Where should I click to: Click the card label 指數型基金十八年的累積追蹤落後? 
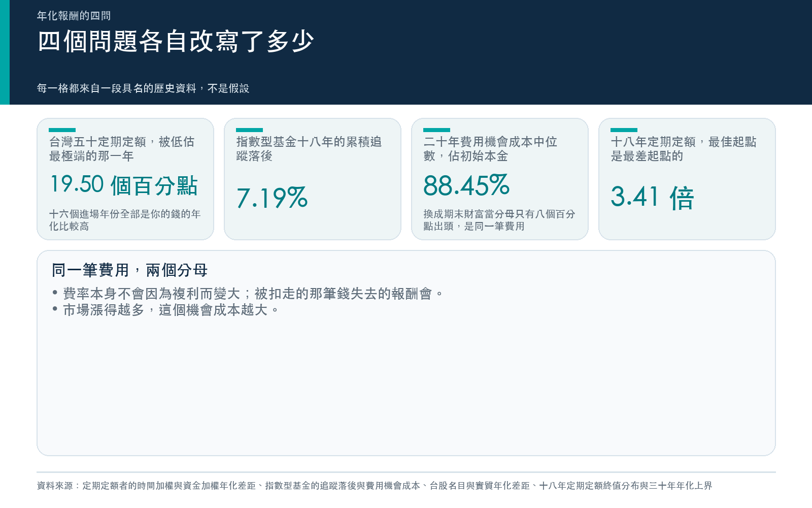tap(309, 149)
